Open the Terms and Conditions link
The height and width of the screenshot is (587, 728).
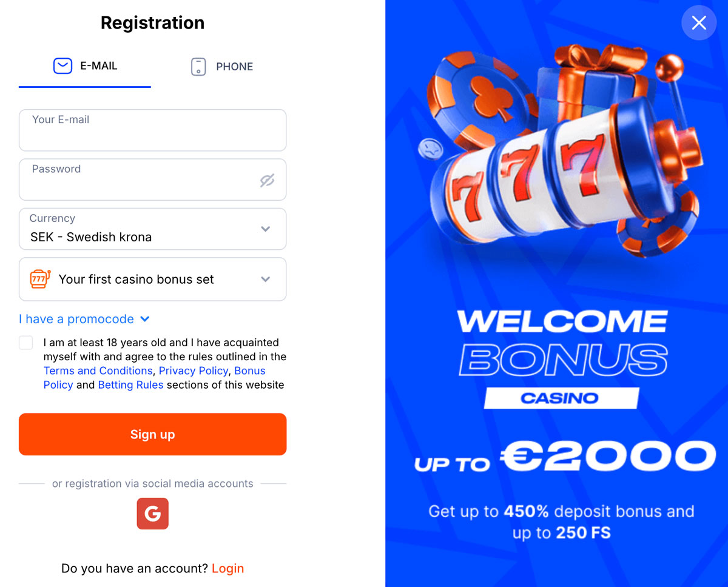pos(98,371)
